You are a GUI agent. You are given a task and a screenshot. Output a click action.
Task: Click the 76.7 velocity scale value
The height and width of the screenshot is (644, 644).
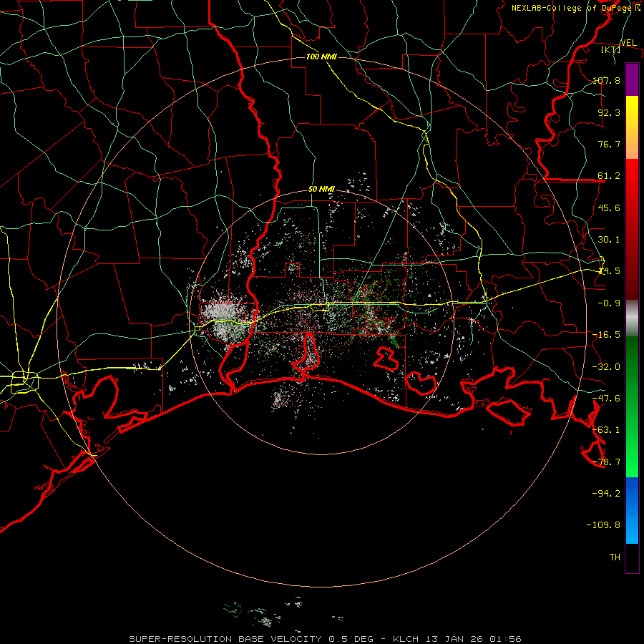pos(609,144)
